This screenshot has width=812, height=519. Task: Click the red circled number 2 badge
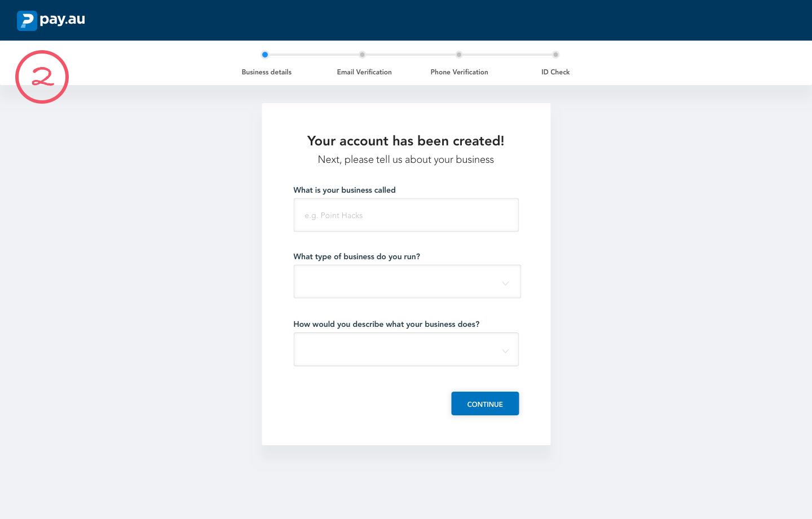point(42,77)
